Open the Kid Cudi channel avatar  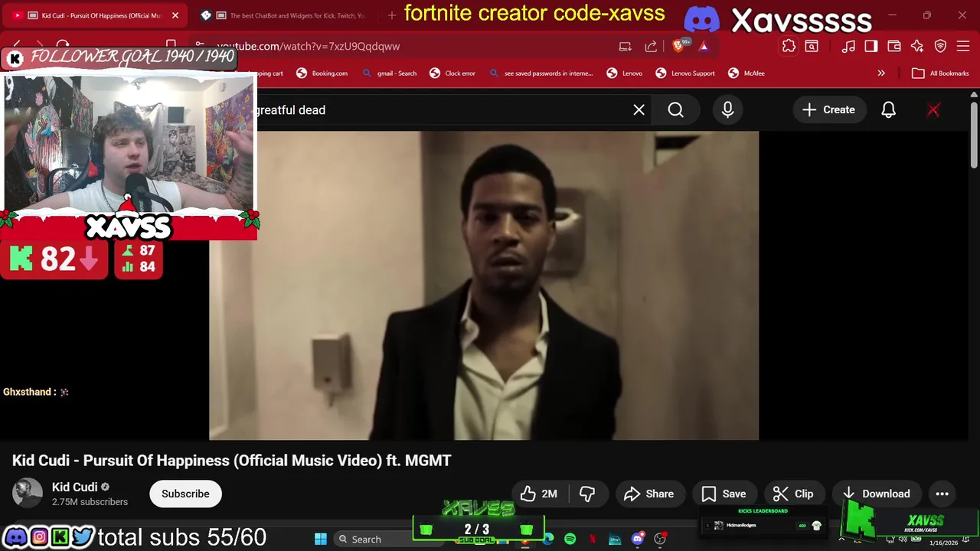(28, 494)
